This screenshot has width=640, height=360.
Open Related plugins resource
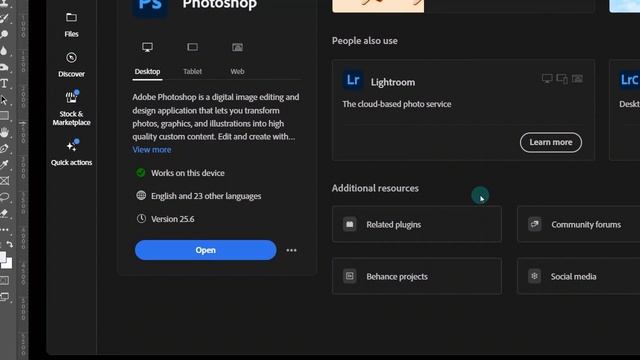417,224
